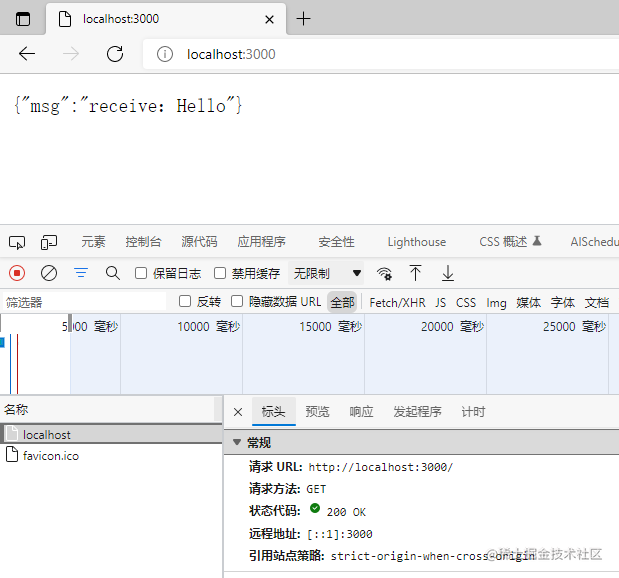Collapse the 常规 section
The image size is (619, 578).
[x=237, y=442]
